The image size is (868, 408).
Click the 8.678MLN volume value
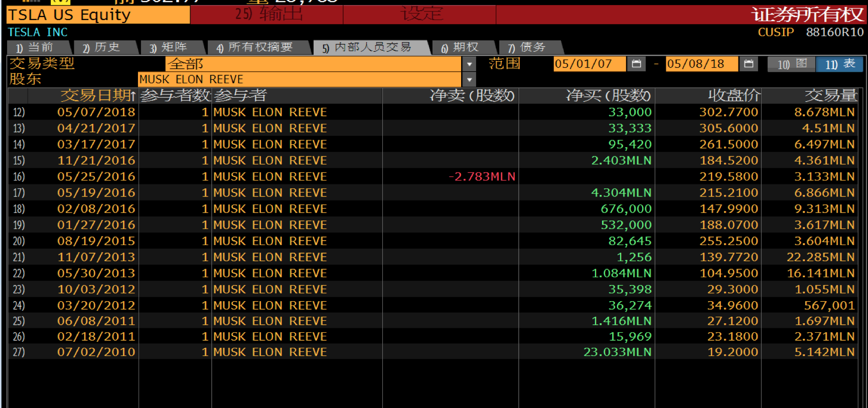coord(824,112)
